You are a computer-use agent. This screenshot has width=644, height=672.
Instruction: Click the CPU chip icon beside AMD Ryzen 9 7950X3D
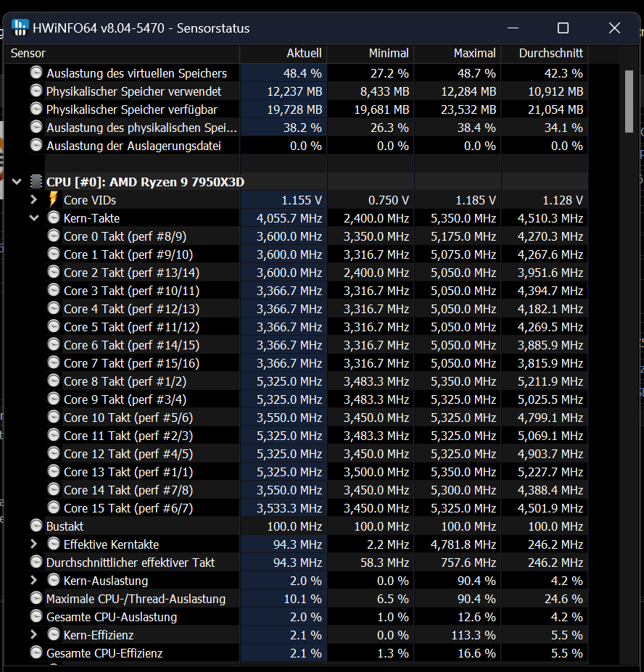pyautogui.click(x=36, y=182)
